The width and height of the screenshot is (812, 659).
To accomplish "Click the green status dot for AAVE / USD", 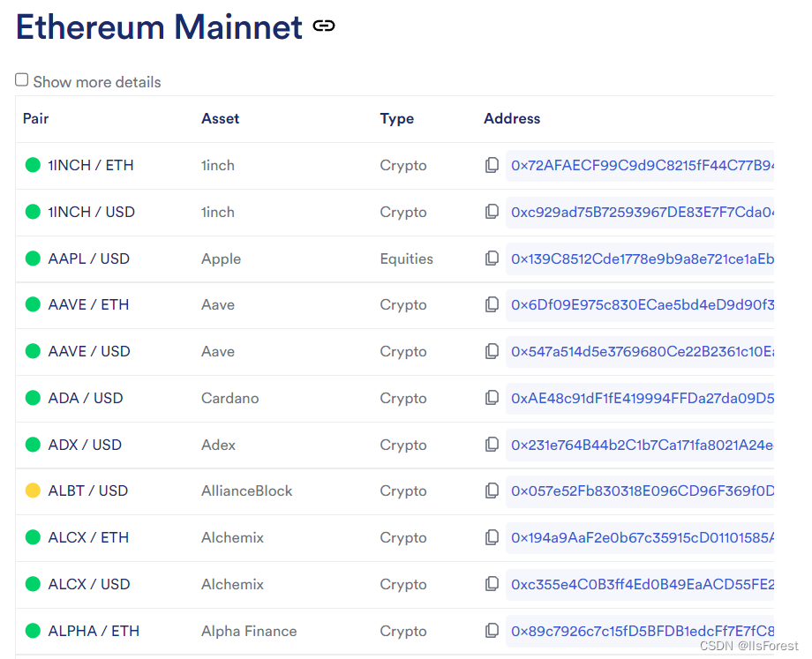I will [x=33, y=351].
